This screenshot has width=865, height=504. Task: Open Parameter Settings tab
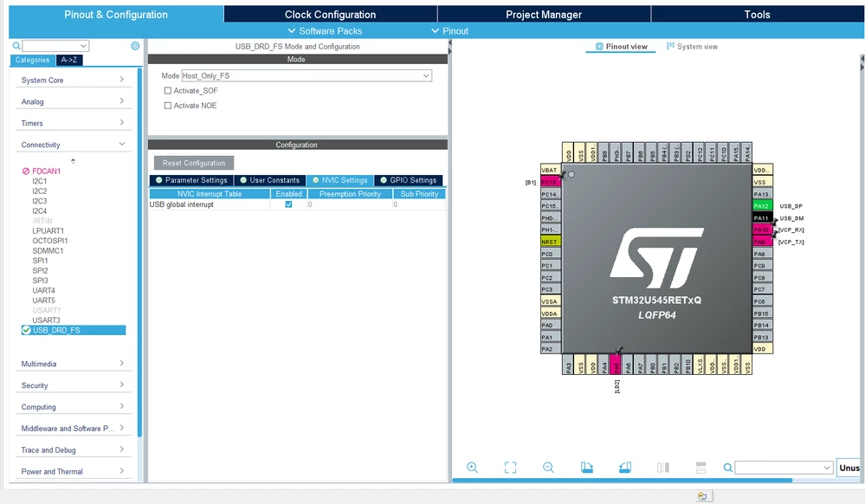(190, 180)
